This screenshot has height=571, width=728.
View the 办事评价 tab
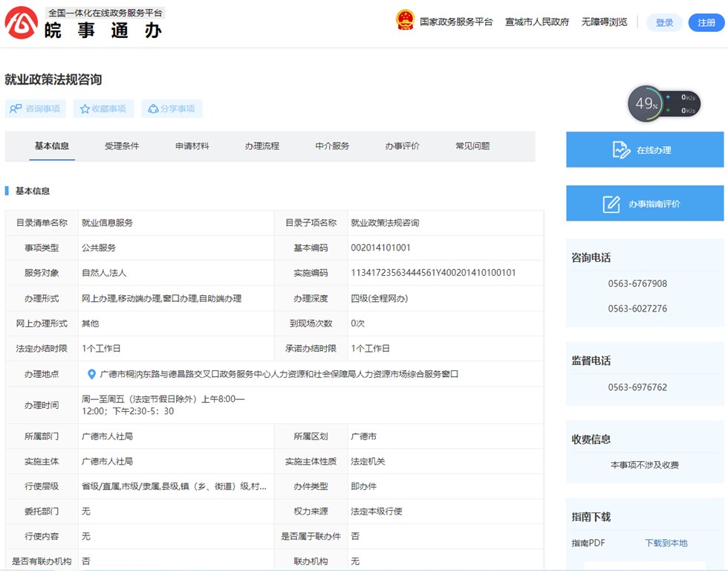(402, 146)
